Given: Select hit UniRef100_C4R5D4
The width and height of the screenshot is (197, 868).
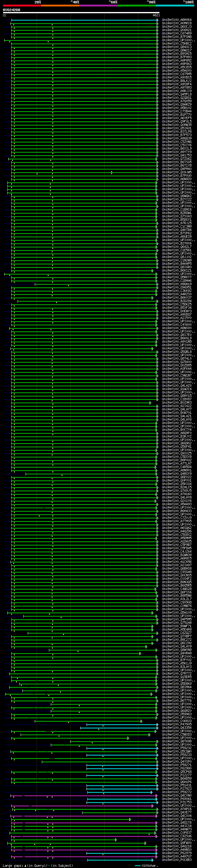Looking at the screenshot, I should click(177, 467).
